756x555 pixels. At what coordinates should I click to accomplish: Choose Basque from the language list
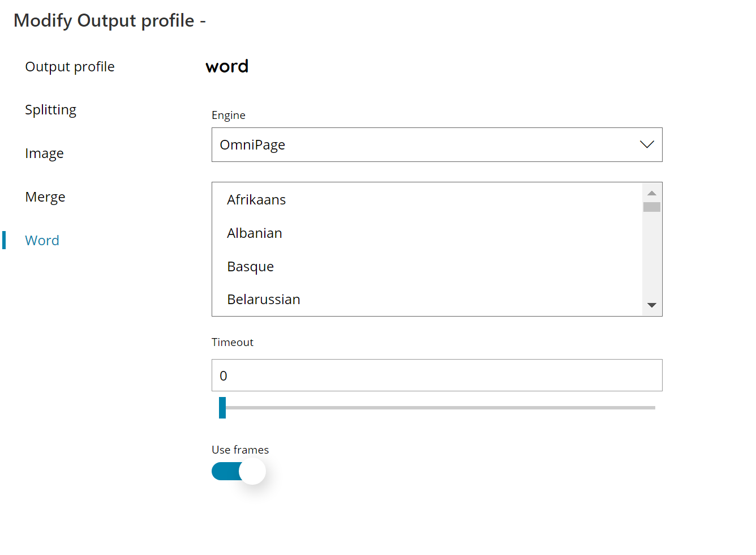pos(250,267)
